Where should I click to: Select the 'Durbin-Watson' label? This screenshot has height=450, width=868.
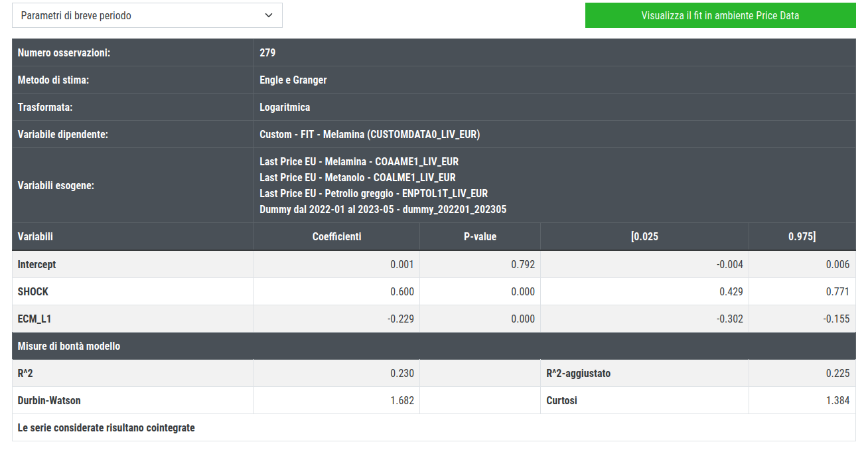click(49, 400)
